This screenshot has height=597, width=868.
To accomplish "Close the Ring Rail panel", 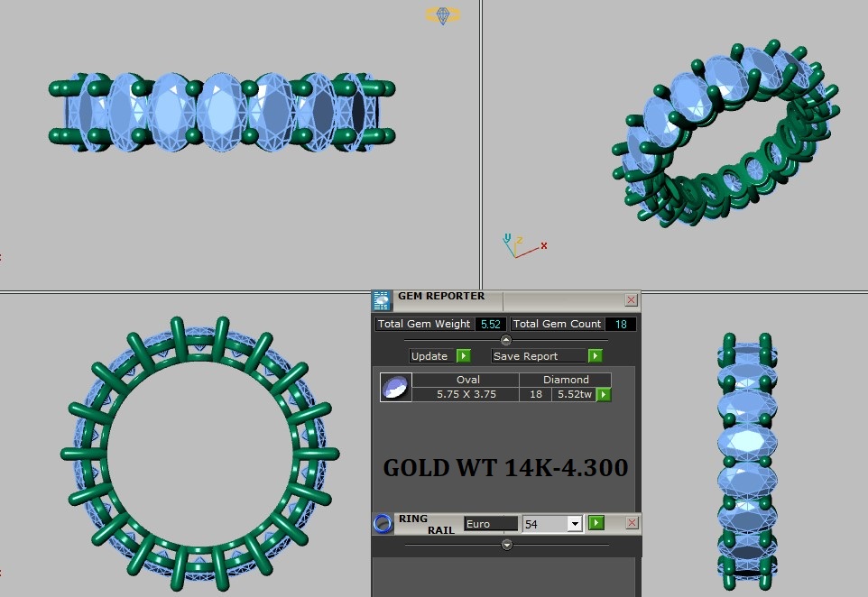I will point(632,523).
